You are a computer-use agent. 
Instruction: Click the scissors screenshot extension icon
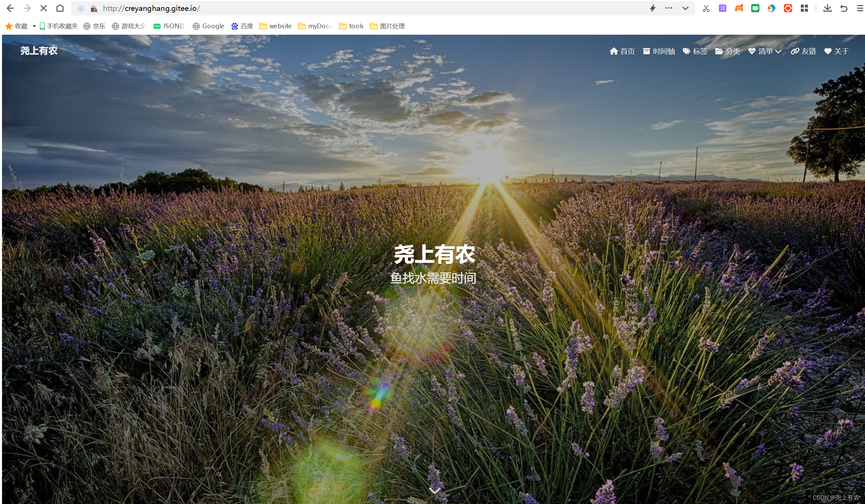click(x=706, y=9)
